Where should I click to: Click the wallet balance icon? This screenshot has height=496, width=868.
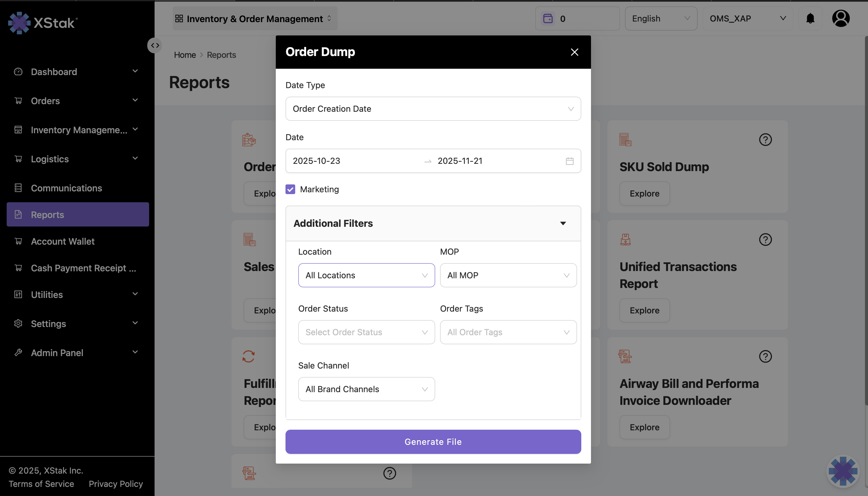[x=548, y=18]
